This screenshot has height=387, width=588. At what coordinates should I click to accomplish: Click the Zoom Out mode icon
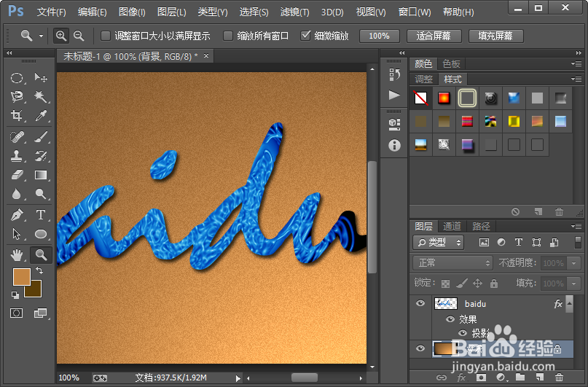pyautogui.click(x=79, y=36)
